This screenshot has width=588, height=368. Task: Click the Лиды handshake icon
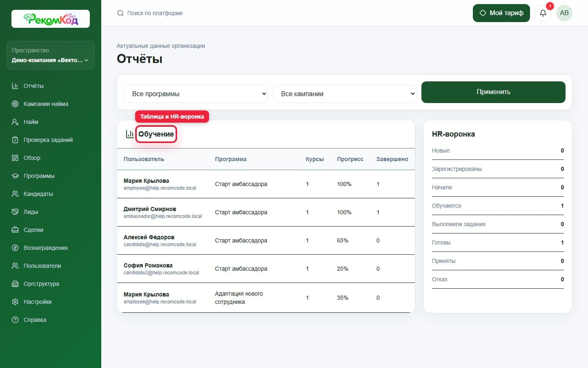(x=15, y=212)
